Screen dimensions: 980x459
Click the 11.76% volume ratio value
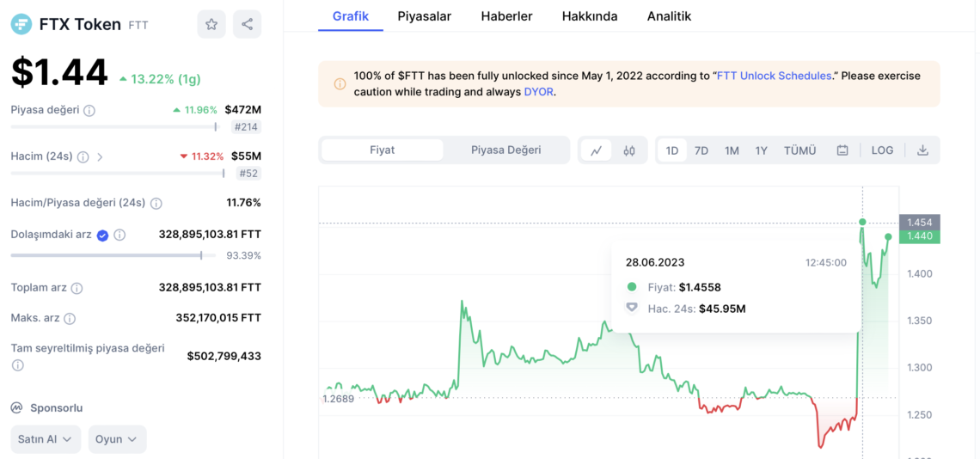pyautogui.click(x=244, y=203)
